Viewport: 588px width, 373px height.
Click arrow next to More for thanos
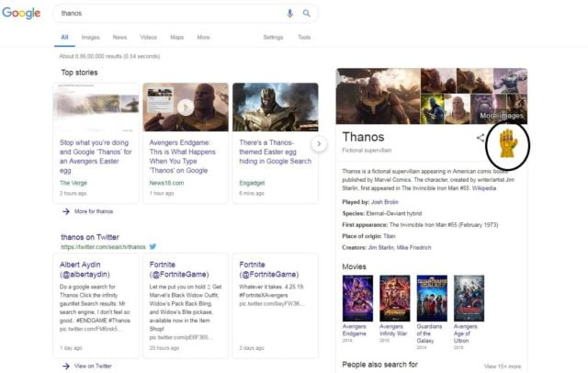point(66,212)
